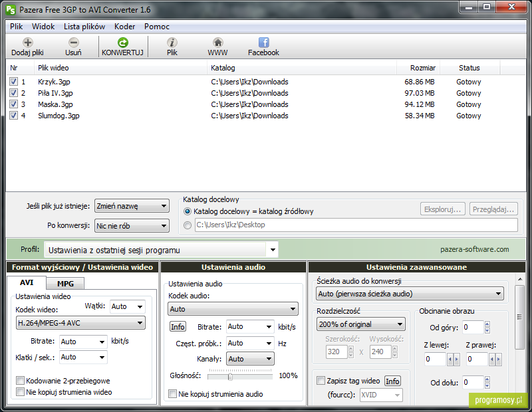Select the custom output folder radio button
Image resolution: width=532 pixels, height=412 pixels.
tap(188, 225)
